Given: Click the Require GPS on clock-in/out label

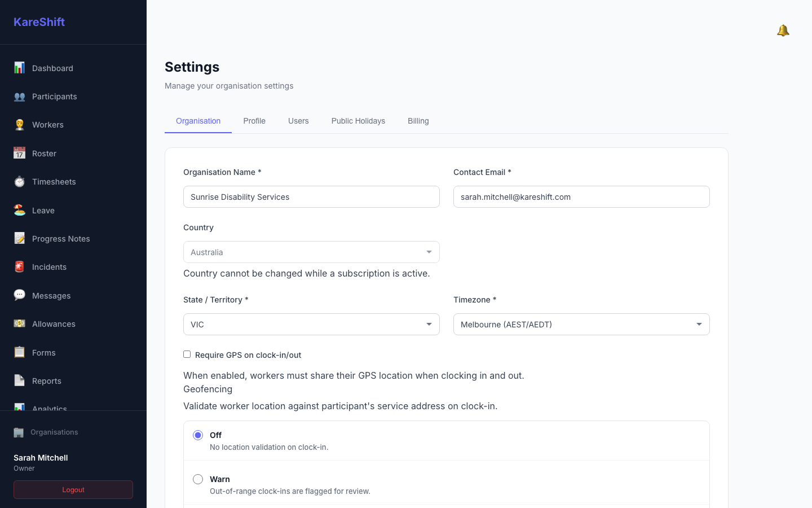Looking at the screenshot, I should 248,355.
